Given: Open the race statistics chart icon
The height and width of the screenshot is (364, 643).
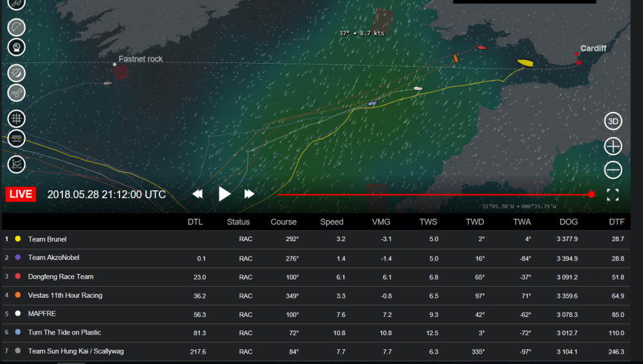Looking at the screenshot, I should [17, 164].
